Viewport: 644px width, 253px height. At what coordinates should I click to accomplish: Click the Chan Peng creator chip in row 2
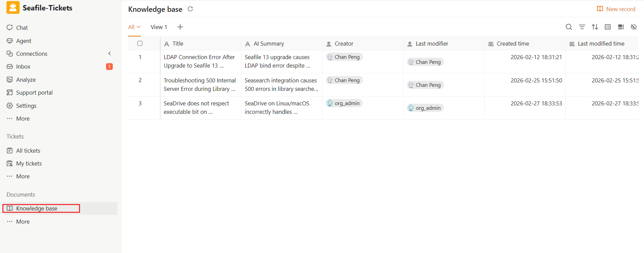[x=344, y=80]
